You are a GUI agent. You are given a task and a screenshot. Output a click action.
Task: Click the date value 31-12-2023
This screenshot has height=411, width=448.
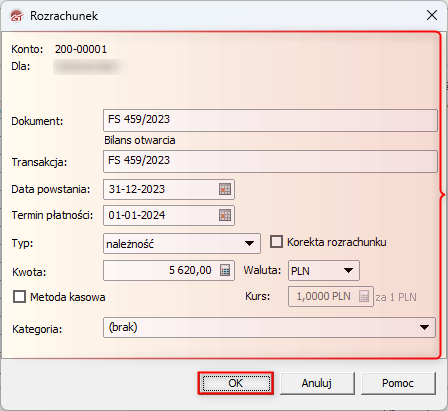click(137, 189)
